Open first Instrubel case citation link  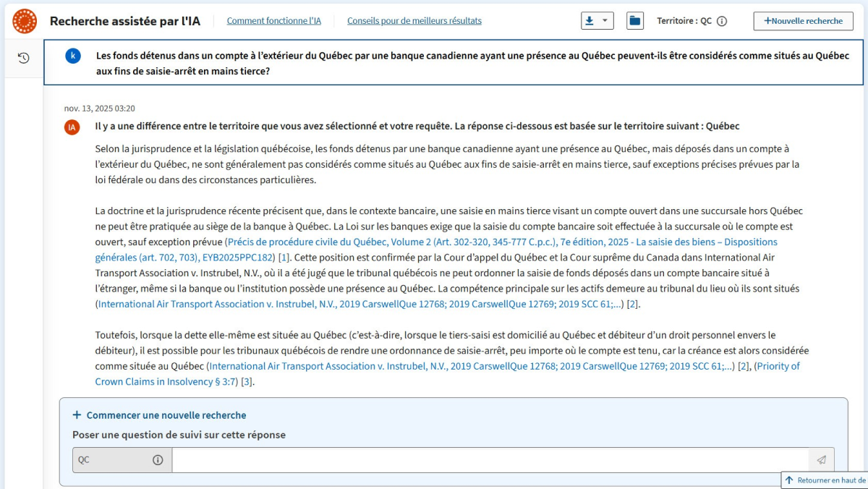click(360, 304)
